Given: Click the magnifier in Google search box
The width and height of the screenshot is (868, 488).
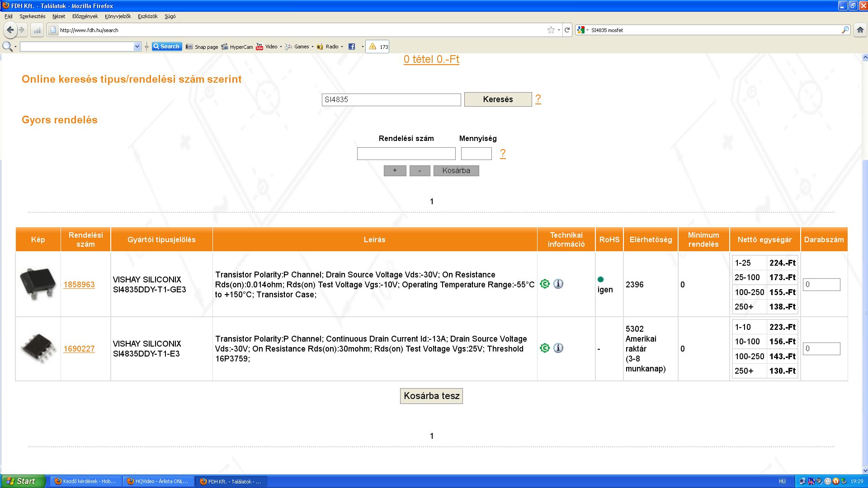Looking at the screenshot, I should click(845, 30).
